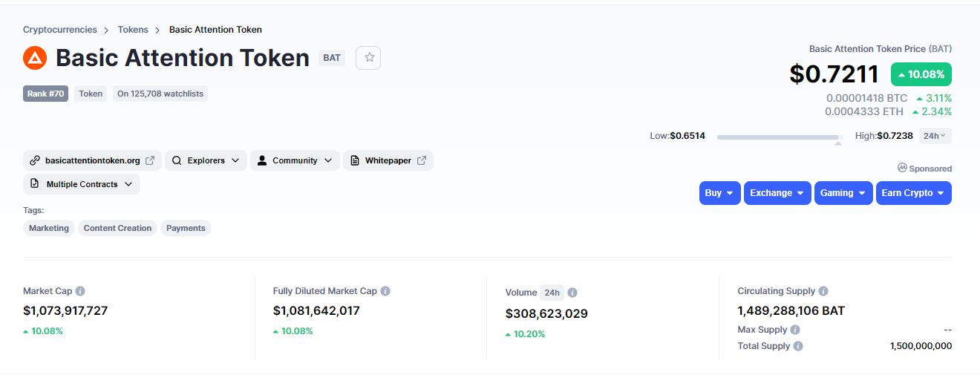980x375 pixels.
Task: Click the document icon on Whitepaper
Action: [x=355, y=160]
